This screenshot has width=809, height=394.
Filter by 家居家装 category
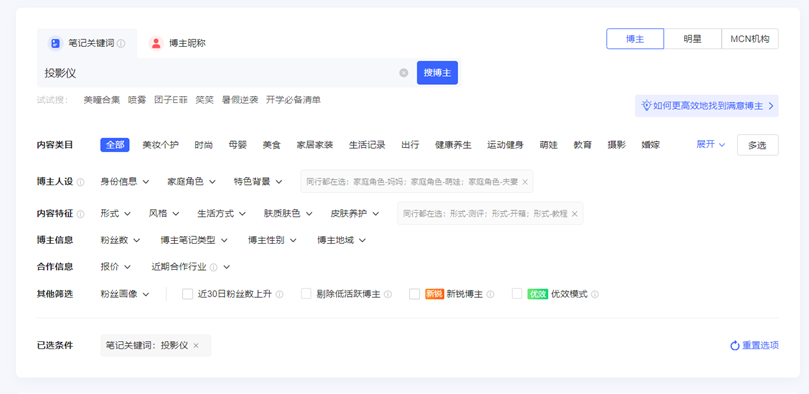(315, 145)
